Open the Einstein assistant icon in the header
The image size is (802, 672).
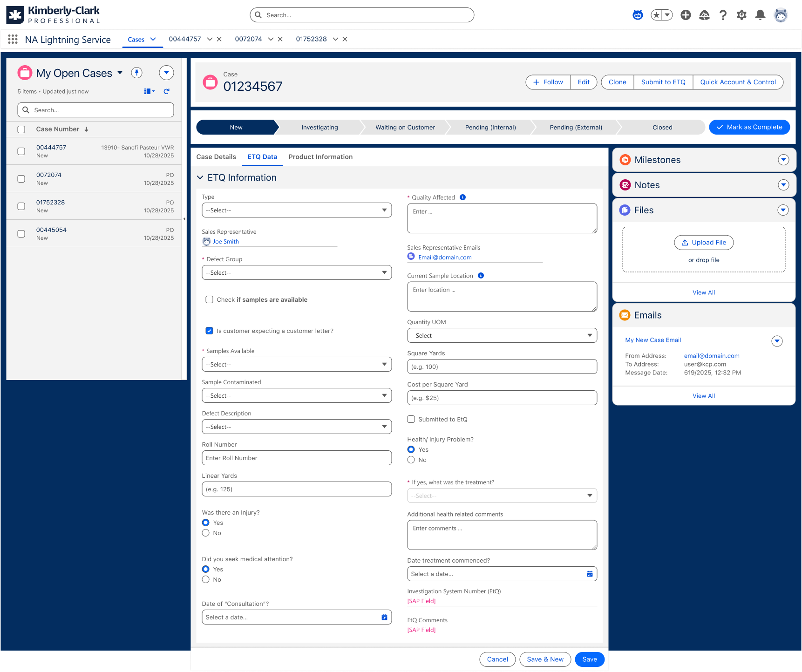tap(637, 14)
